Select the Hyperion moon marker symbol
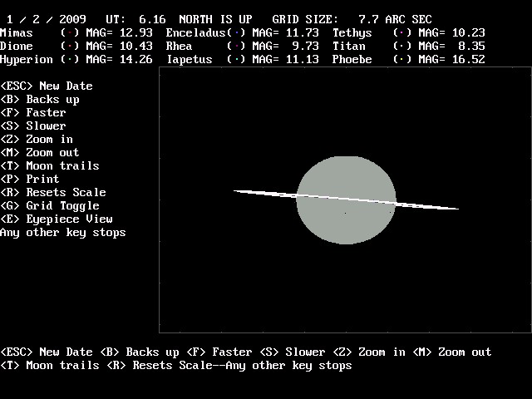The height and width of the screenshot is (399, 532). click(x=70, y=60)
